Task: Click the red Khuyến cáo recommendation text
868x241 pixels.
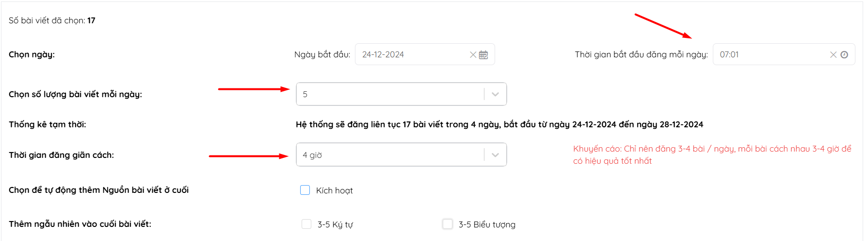Action: tap(712, 155)
